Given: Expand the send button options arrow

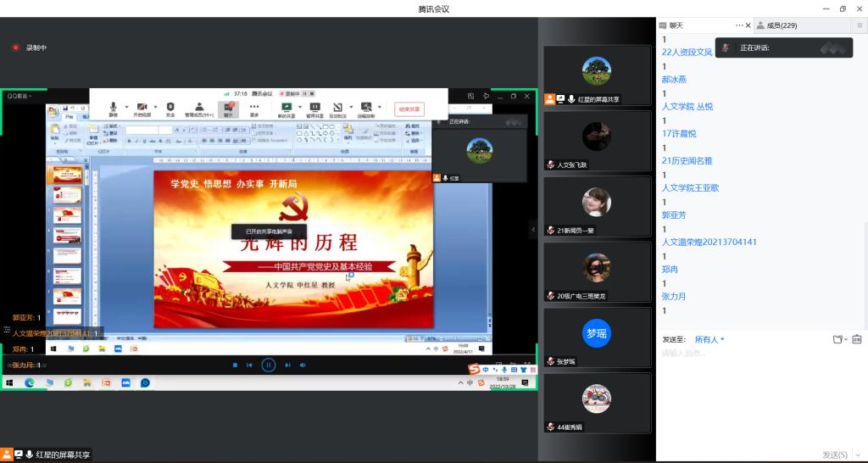Looking at the screenshot, I should coord(858,455).
